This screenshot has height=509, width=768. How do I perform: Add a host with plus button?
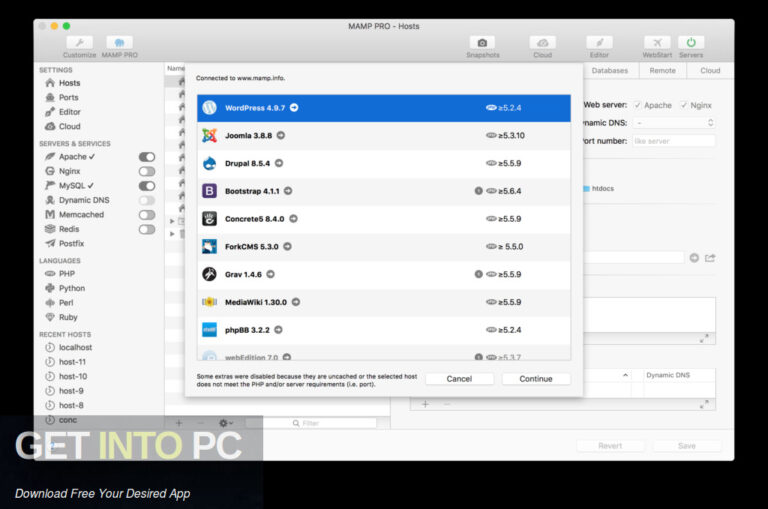point(179,423)
